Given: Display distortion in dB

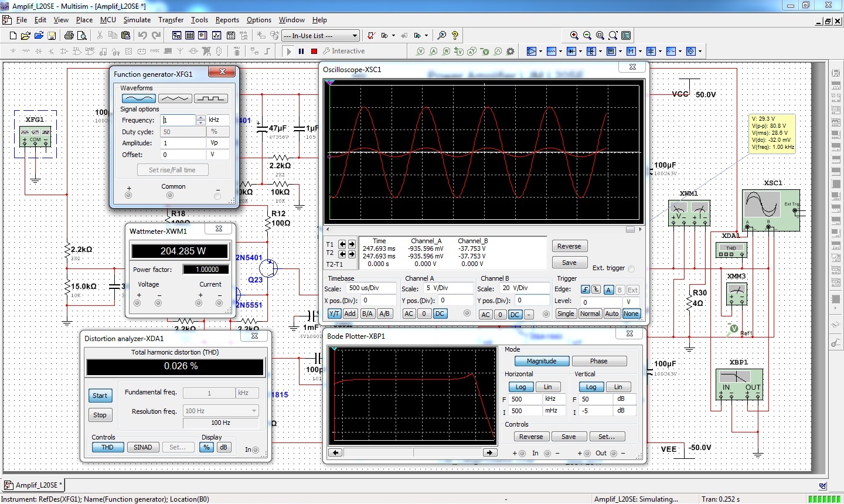Looking at the screenshot, I should (x=223, y=447).
